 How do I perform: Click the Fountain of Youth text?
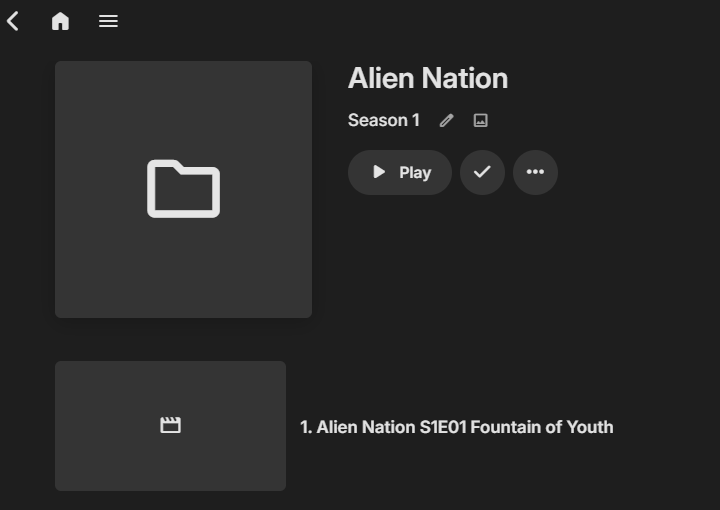click(541, 427)
